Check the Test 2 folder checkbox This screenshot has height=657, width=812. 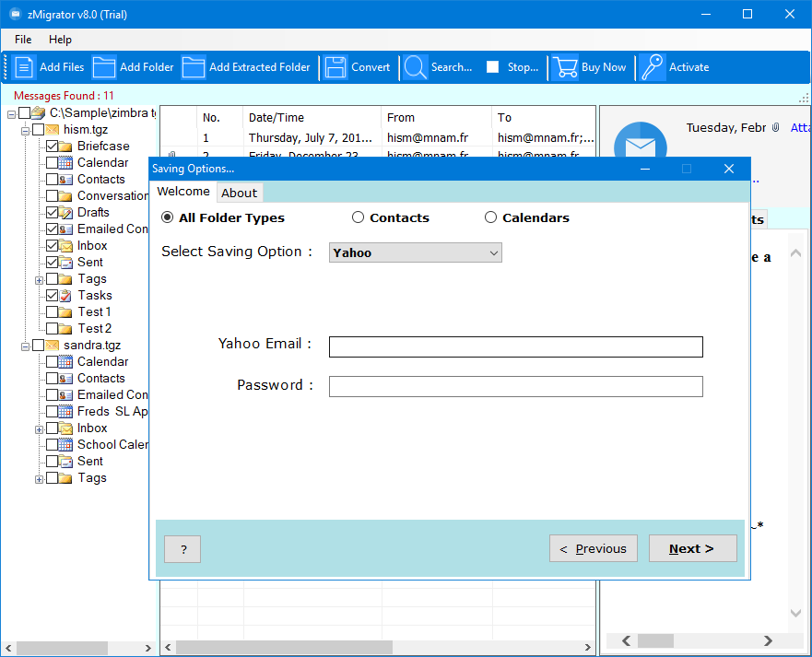[x=52, y=328]
